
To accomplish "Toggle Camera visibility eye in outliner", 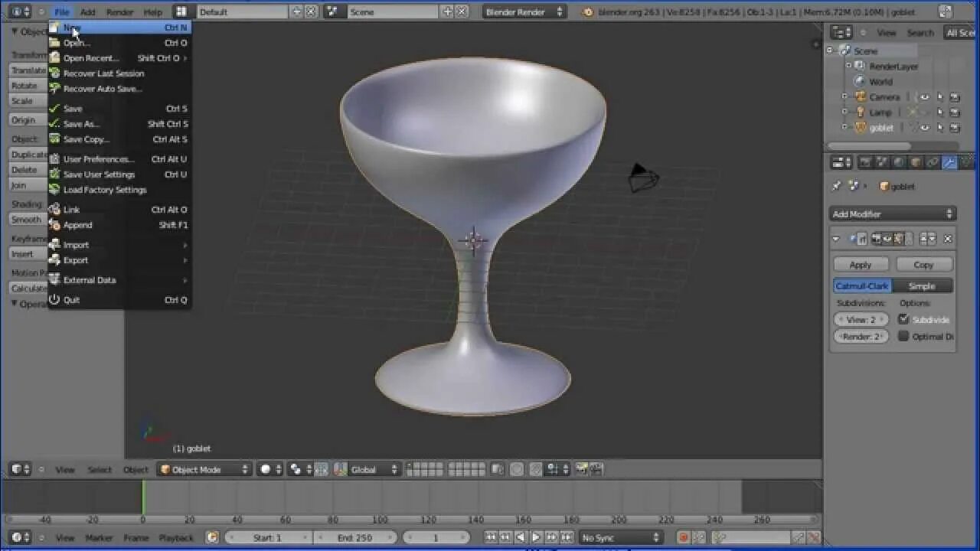I will 925,97.
